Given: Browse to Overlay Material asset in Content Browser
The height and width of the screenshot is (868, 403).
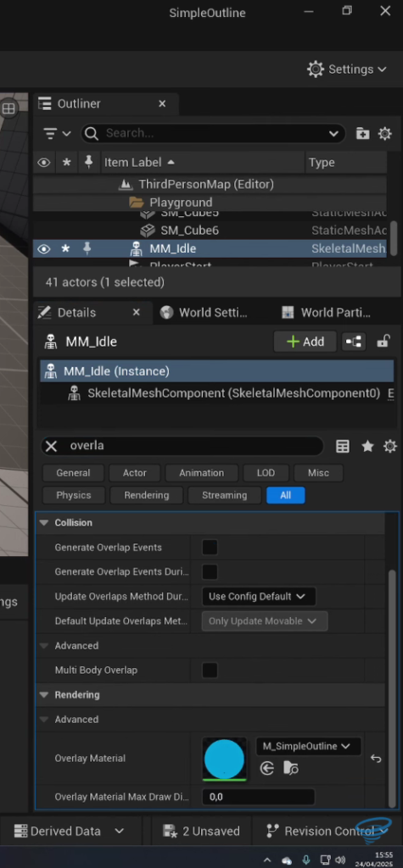Looking at the screenshot, I should point(290,768).
